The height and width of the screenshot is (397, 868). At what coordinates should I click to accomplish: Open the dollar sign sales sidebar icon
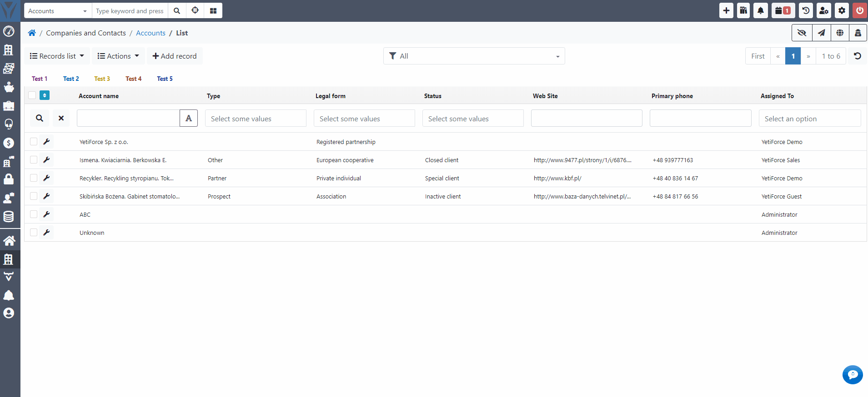click(x=9, y=143)
